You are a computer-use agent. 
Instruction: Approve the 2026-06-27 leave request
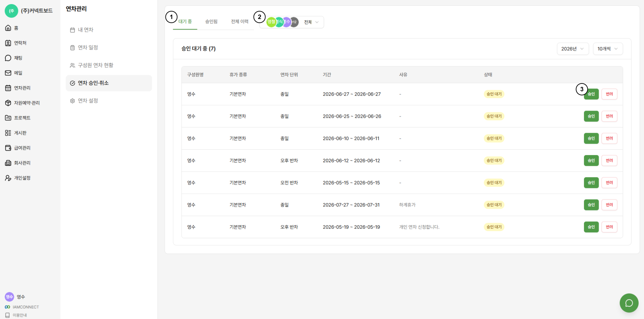point(591,94)
